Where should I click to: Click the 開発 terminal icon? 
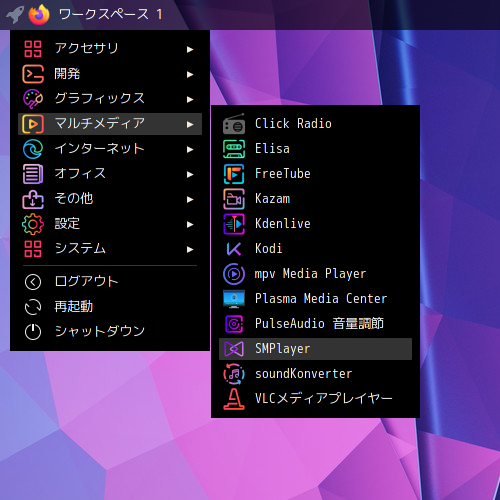pyautogui.click(x=33, y=74)
